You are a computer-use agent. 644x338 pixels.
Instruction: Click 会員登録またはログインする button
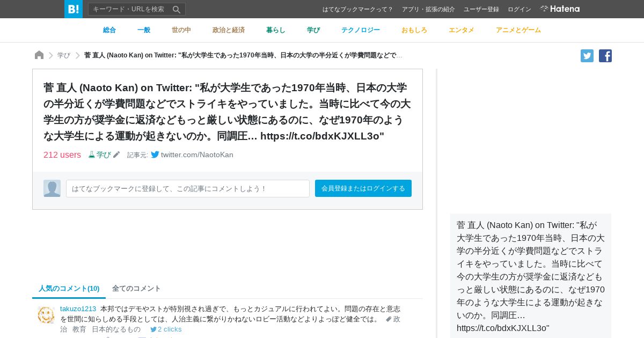coord(363,188)
